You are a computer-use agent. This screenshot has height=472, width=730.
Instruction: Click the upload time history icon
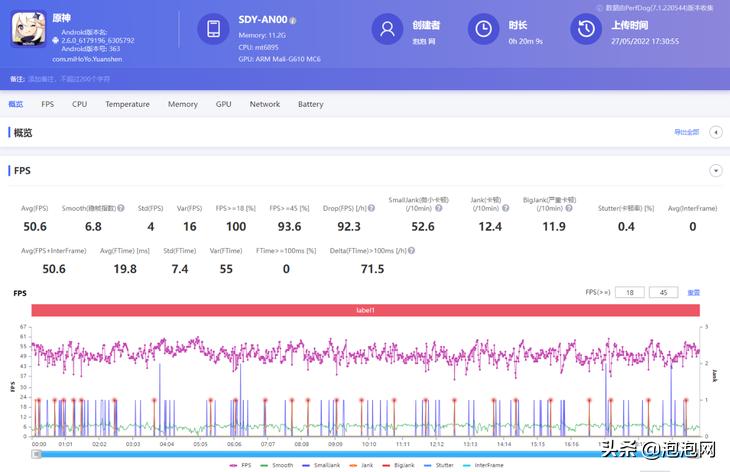585,30
